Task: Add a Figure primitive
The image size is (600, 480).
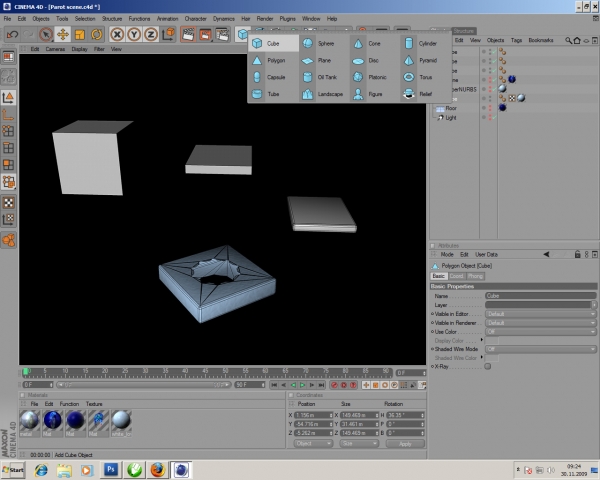Action: (x=374, y=94)
